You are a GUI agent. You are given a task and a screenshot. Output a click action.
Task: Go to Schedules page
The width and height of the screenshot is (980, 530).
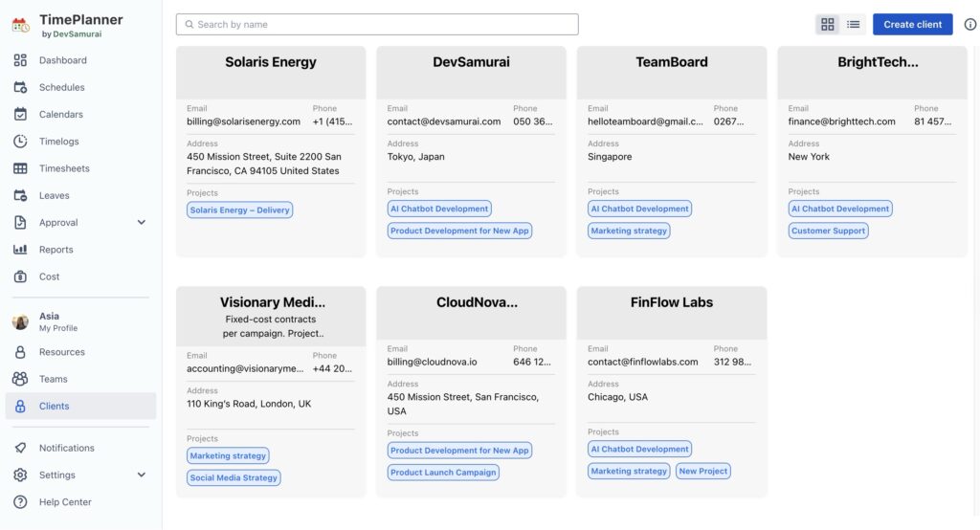click(x=80, y=87)
